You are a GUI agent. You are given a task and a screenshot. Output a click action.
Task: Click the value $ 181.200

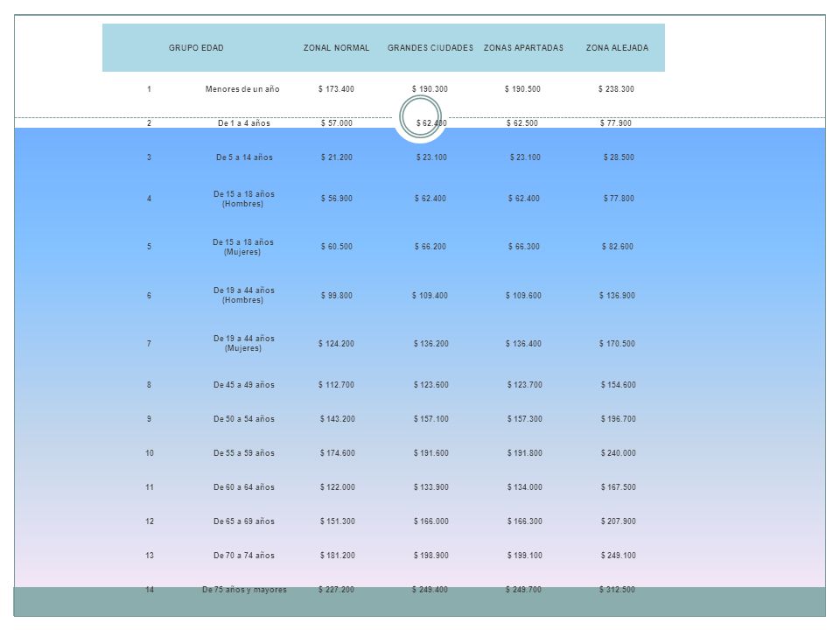click(338, 556)
